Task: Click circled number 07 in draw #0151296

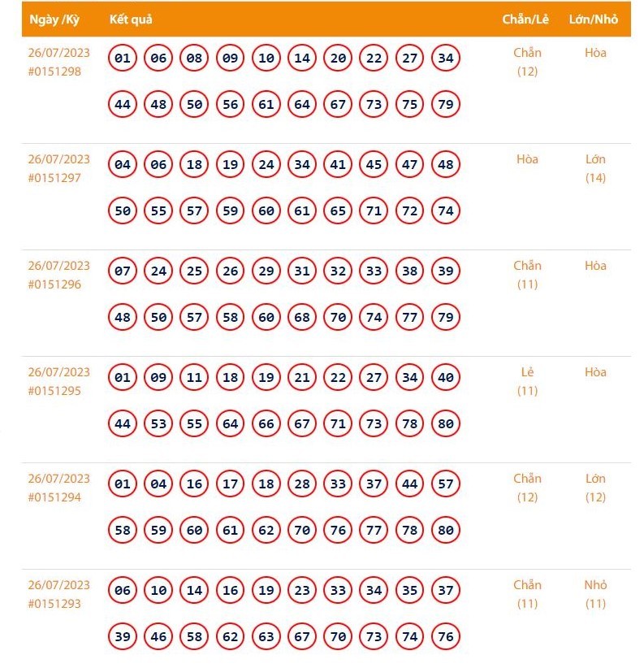Action: [122, 271]
